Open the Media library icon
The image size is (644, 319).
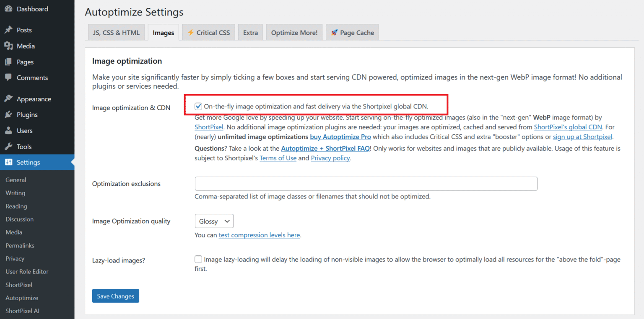9,46
